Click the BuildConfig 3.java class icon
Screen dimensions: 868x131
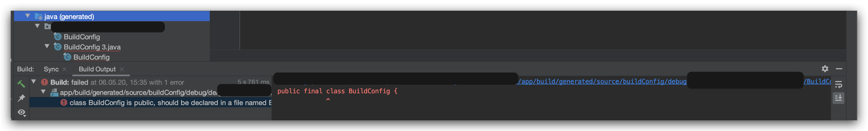click(x=58, y=47)
